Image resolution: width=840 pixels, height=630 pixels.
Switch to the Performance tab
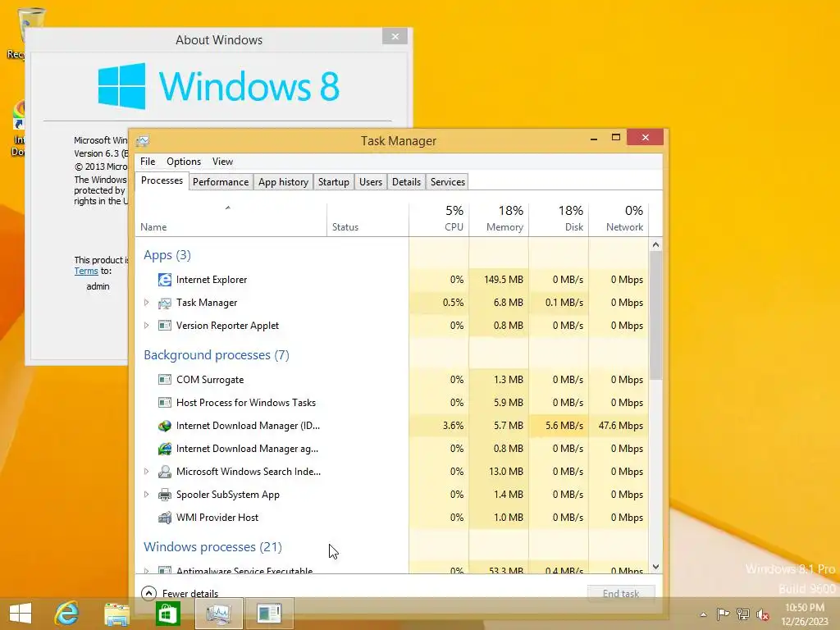coord(221,182)
